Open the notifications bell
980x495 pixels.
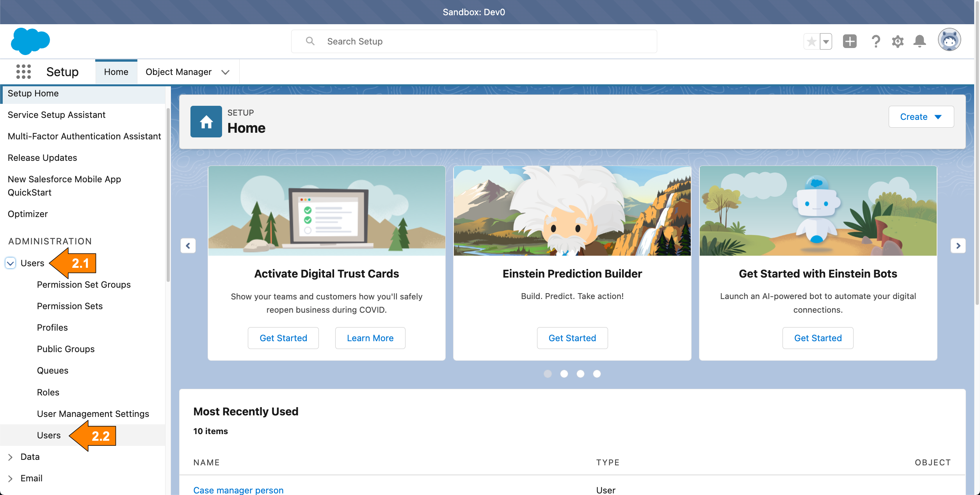click(920, 41)
